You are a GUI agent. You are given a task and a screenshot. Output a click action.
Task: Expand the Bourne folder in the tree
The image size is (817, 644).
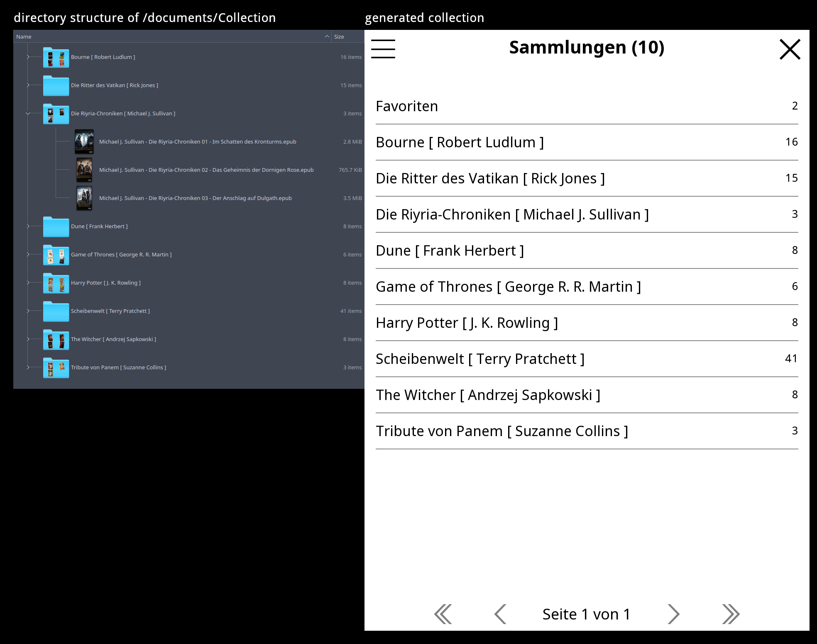(x=28, y=57)
